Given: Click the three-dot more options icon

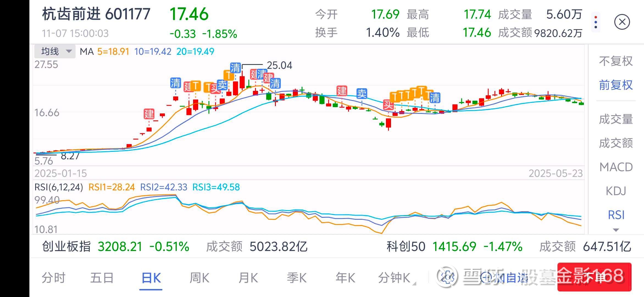Looking at the screenshot, I should [x=595, y=22].
